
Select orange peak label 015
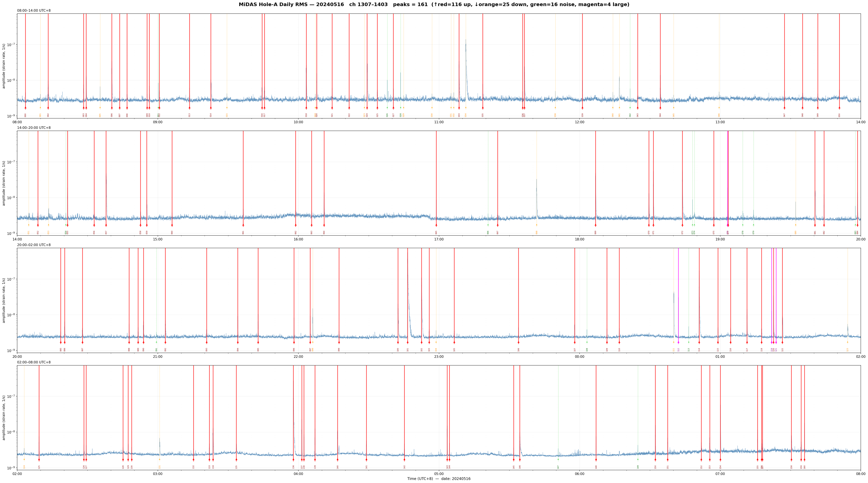(x=227, y=115)
